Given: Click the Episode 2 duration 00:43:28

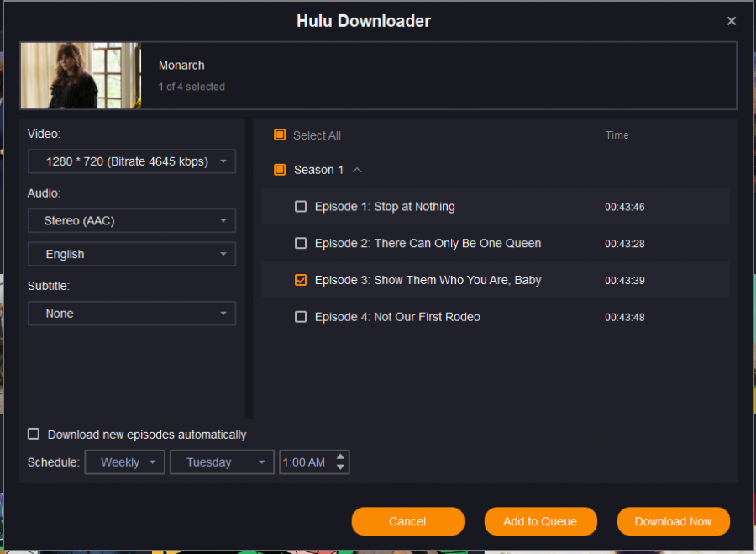Looking at the screenshot, I should coord(624,244).
